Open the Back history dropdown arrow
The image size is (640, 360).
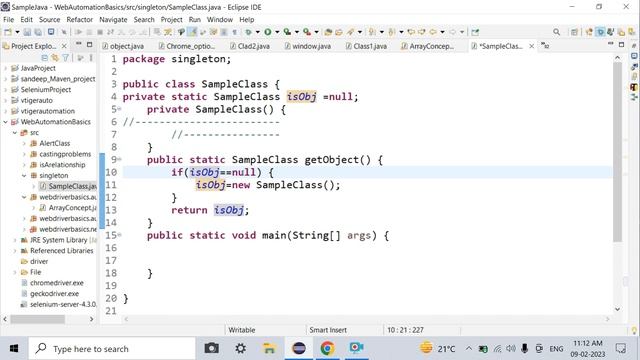[x=442, y=32]
